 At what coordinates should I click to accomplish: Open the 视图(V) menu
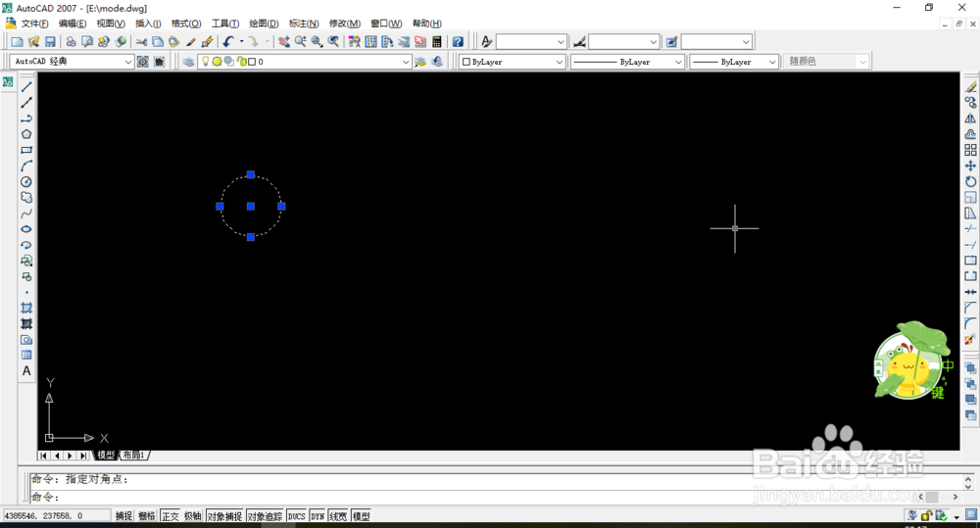[111, 24]
